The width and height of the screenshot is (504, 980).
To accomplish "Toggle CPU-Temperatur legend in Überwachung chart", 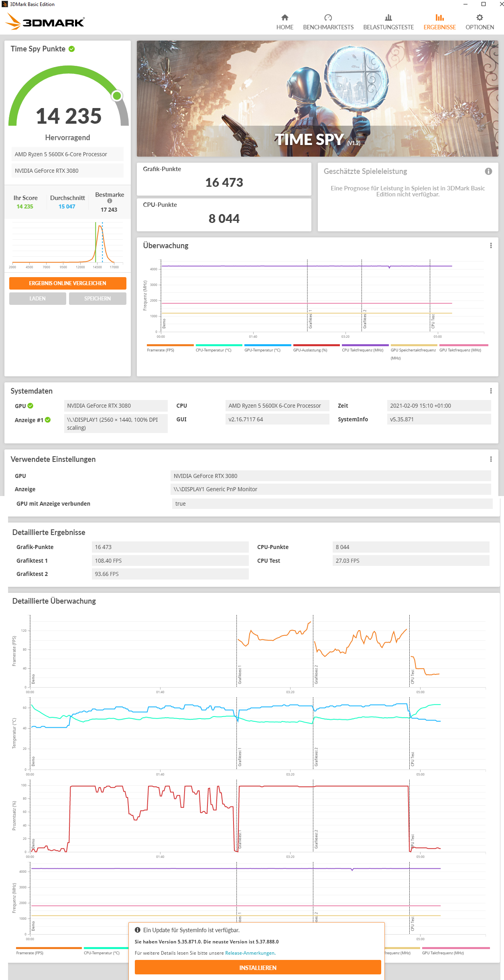I will pos(219,348).
